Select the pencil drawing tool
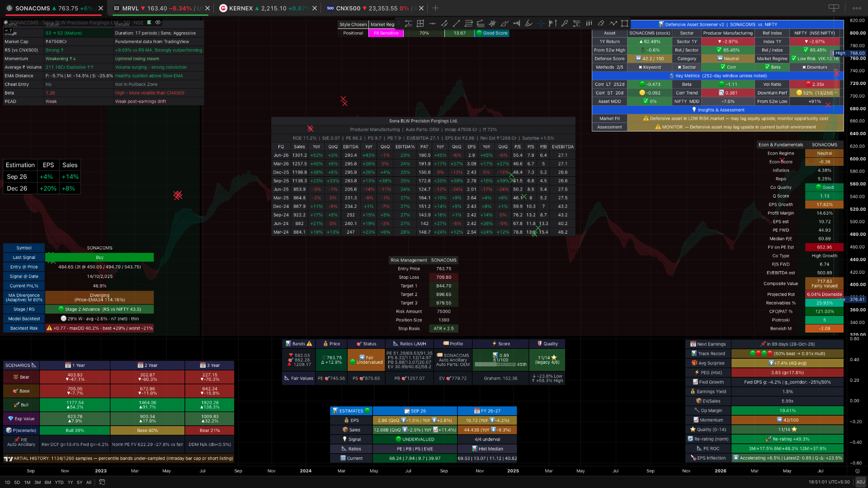This screenshot has width=868, height=488. (565, 23)
